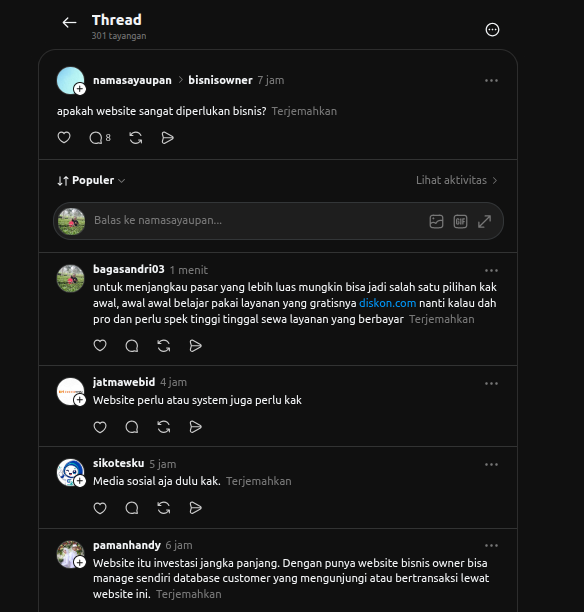Image resolution: width=584 pixels, height=612 pixels.
Task: Expand the reply composer to full view
Action: (484, 221)
